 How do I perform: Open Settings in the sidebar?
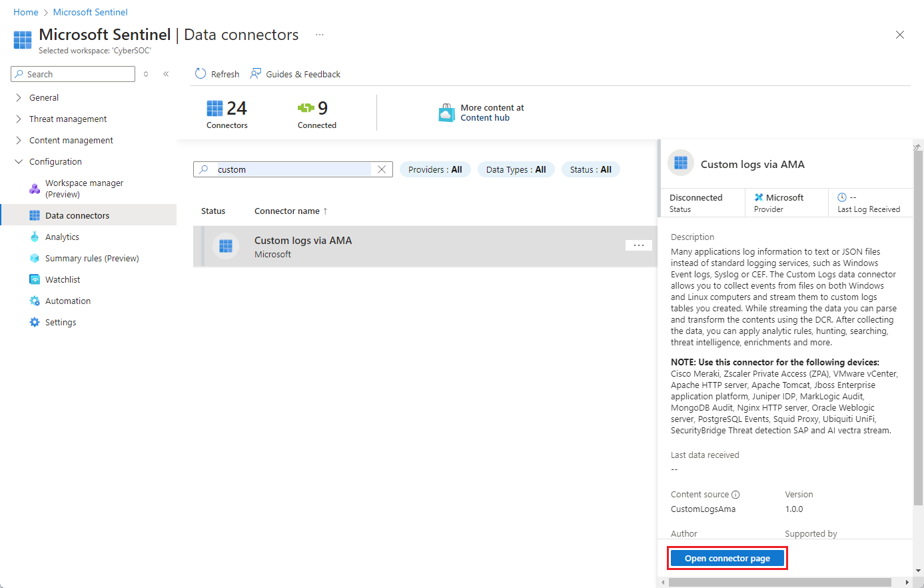pos(60,322)
